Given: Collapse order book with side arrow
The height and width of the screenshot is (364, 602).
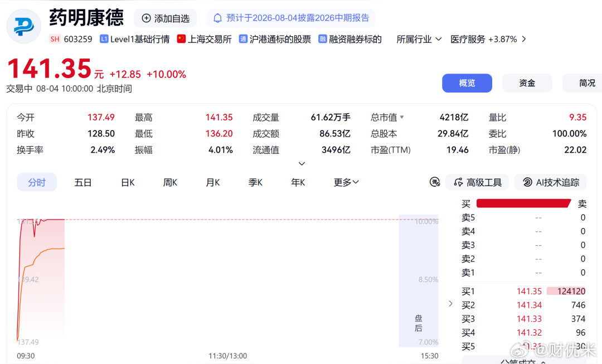Looking at the screenshot, I should pyautogui.click(x=450, y=304).
